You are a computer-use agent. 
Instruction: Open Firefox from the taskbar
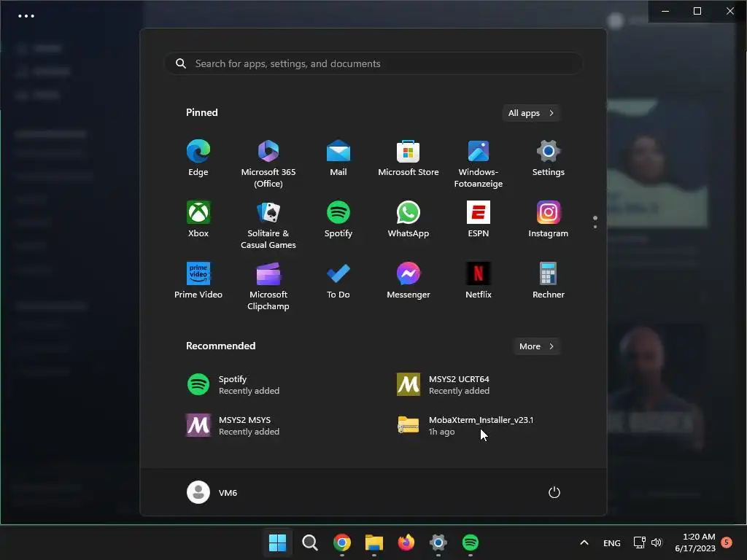point(406,542)
